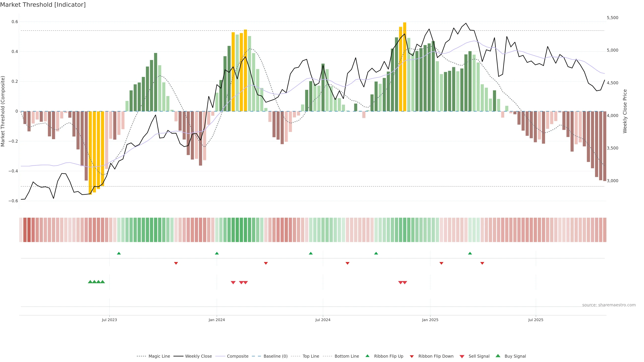Hide the Composite line via legend
Screen dimensions: 644x362
[237, 356]
